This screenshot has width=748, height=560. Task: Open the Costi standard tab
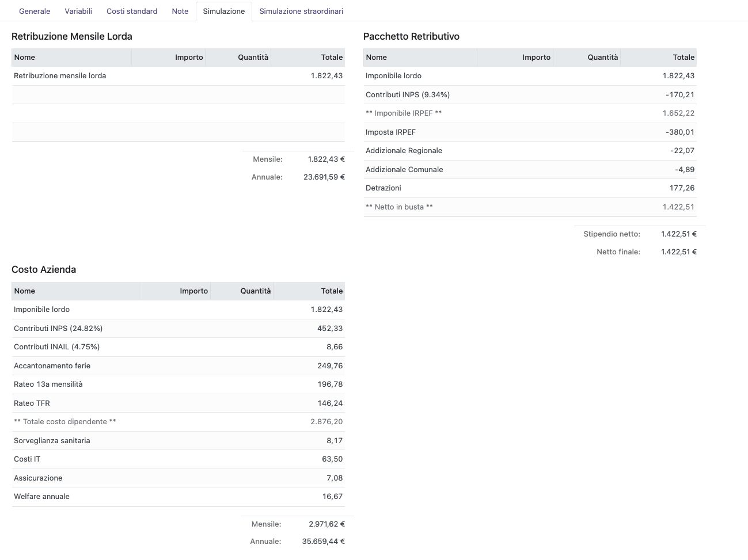pyautogui.click(x=132, y=11)
